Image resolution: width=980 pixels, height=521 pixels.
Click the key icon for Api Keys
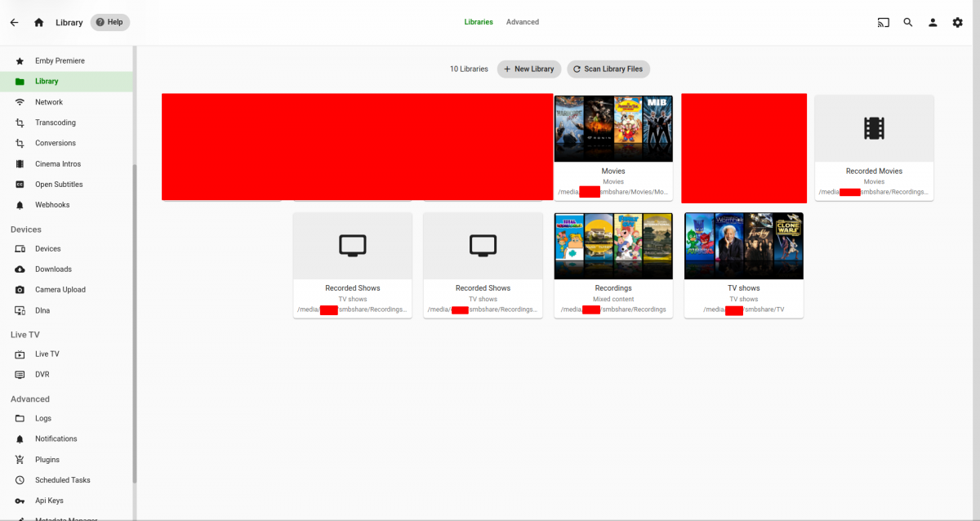pos(20,501)
